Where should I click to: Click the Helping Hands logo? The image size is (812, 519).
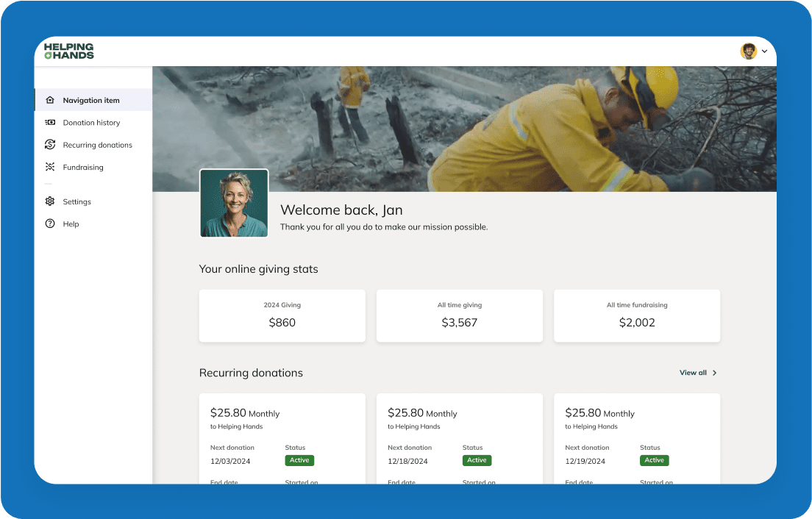click(x=69, y=51)
